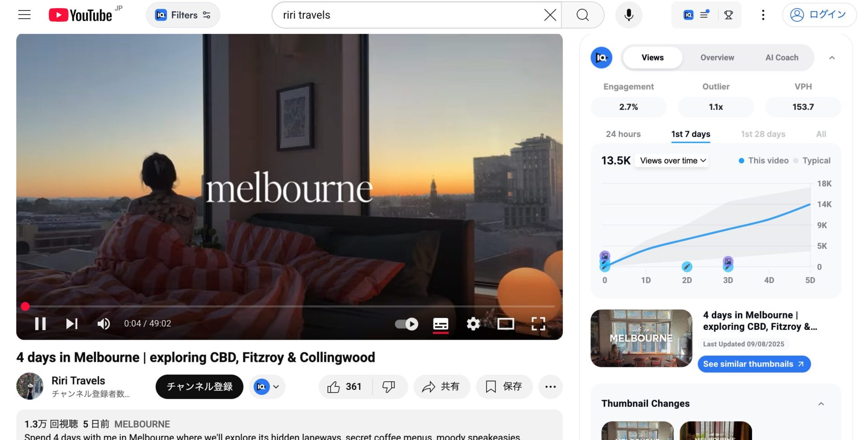Open the hamburger guide menu
The image size is (868, 440).
click(x=24, y=15)
